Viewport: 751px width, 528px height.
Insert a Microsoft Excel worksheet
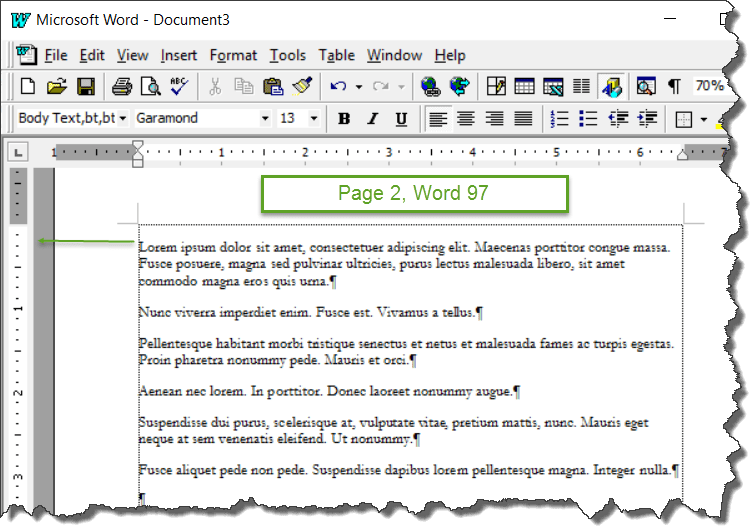553,87
